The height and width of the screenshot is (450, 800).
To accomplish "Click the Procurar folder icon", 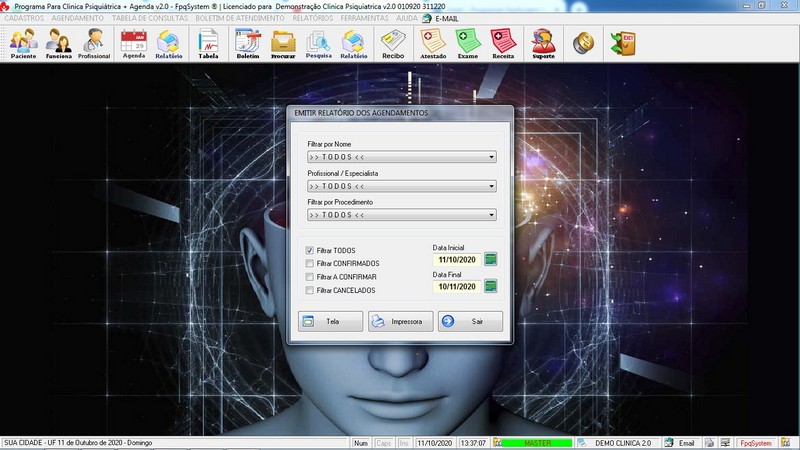I will pos(283,44).
